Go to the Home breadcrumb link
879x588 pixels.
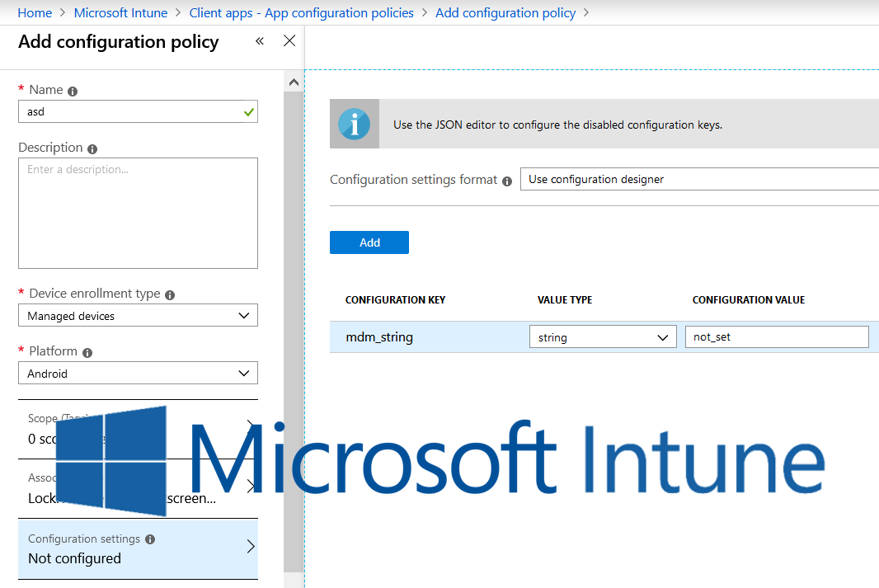35,13
